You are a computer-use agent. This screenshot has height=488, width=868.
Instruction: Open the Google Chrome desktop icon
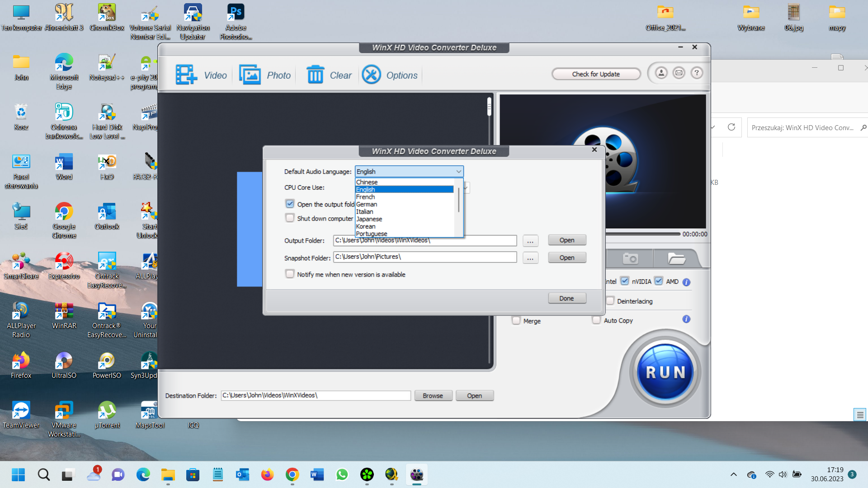click(x=64, y=220)
